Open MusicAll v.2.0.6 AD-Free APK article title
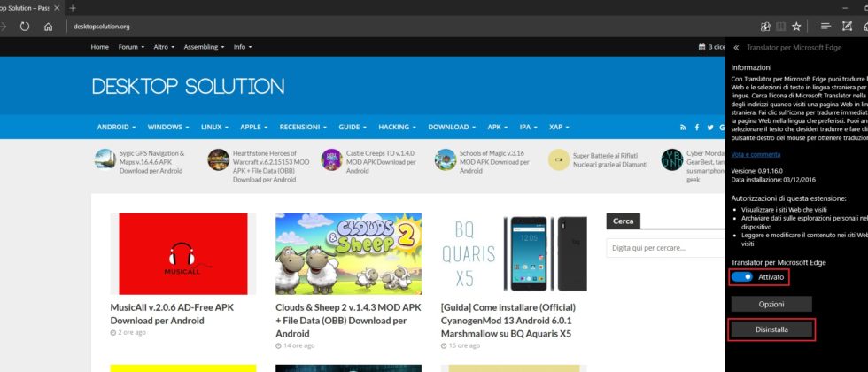The image size is (868, 372). coord(172,314)
